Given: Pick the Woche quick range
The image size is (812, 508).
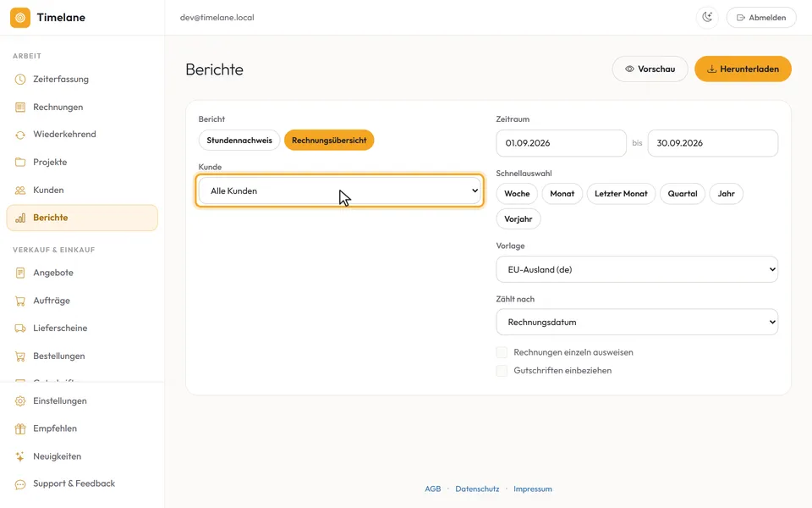Looking at the screenshot, I should [517, 194].
